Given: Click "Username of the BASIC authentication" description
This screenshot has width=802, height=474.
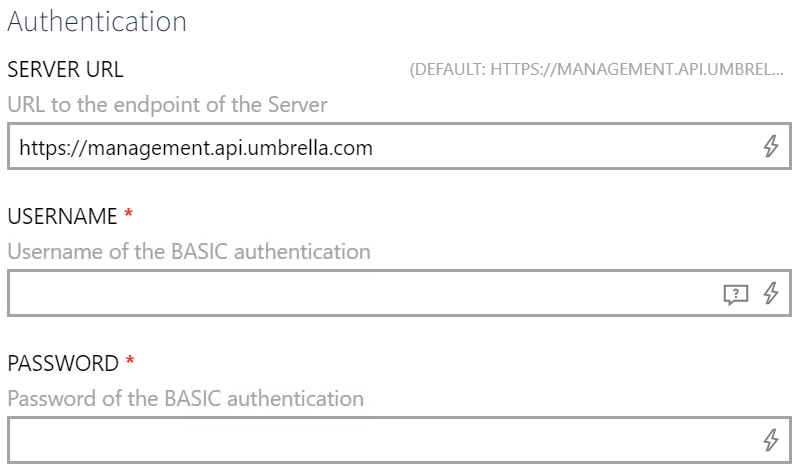Looking at the screenshot, I should (189, 251).
